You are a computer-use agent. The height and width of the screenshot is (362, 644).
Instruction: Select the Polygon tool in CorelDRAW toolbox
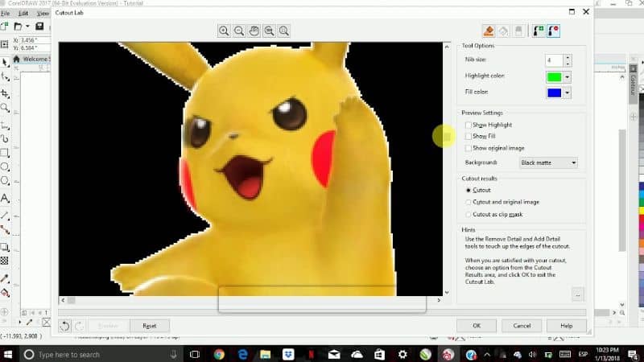click(x=6, y=181)
